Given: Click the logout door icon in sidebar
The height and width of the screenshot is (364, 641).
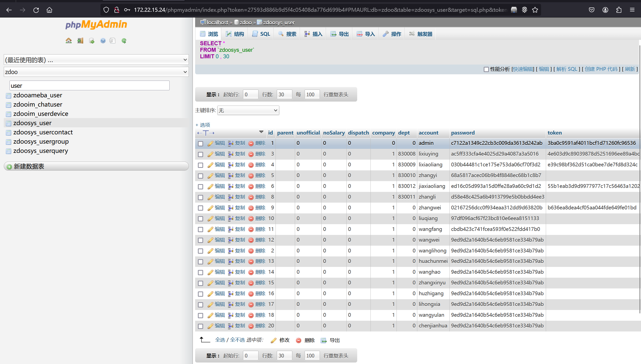Looking at the screenshot, I should [x=80, y=41].
